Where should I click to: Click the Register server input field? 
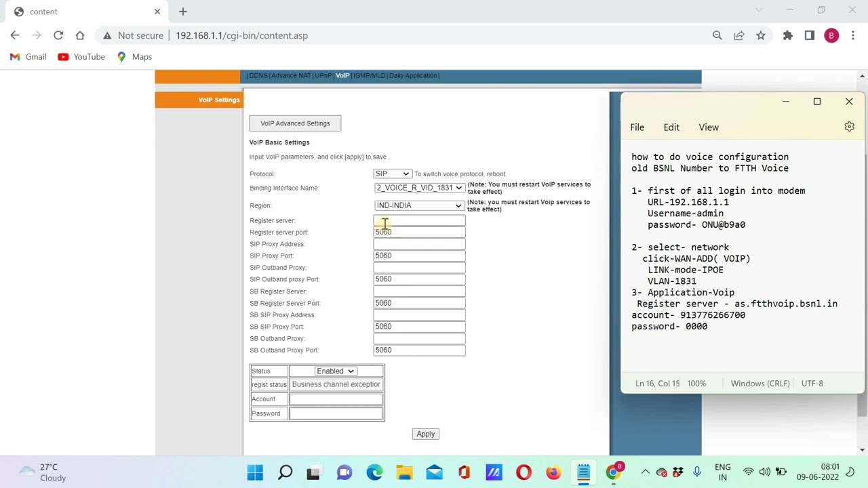coord(419,220)
